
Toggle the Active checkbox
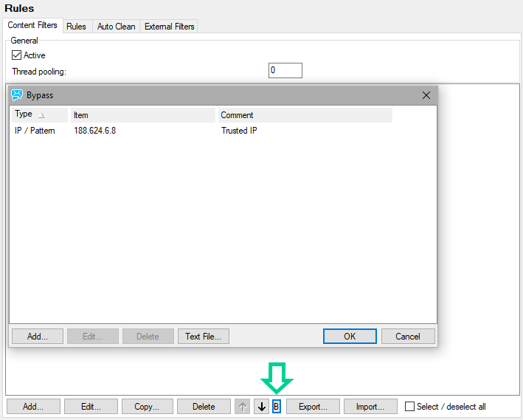point(16,55)
